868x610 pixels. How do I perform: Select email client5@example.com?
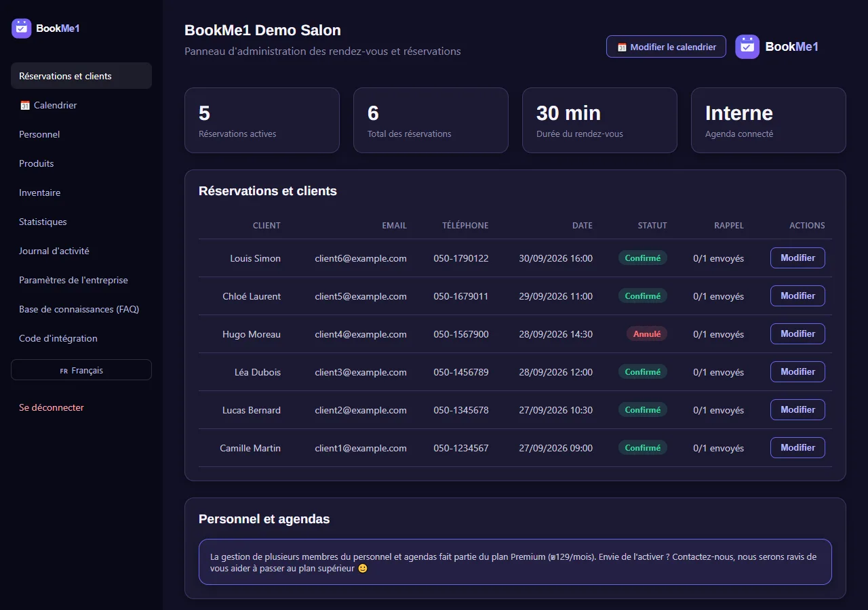[x=361, y=296]
